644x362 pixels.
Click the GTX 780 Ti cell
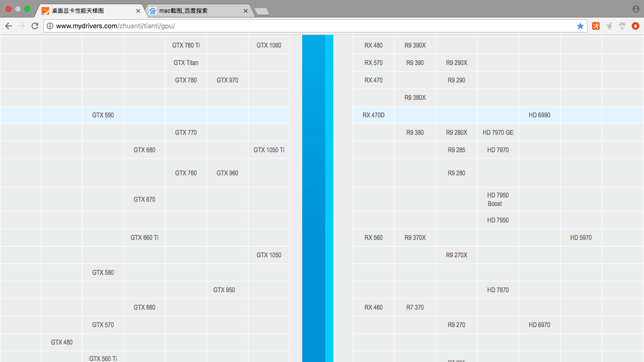[x=186, y=45]
